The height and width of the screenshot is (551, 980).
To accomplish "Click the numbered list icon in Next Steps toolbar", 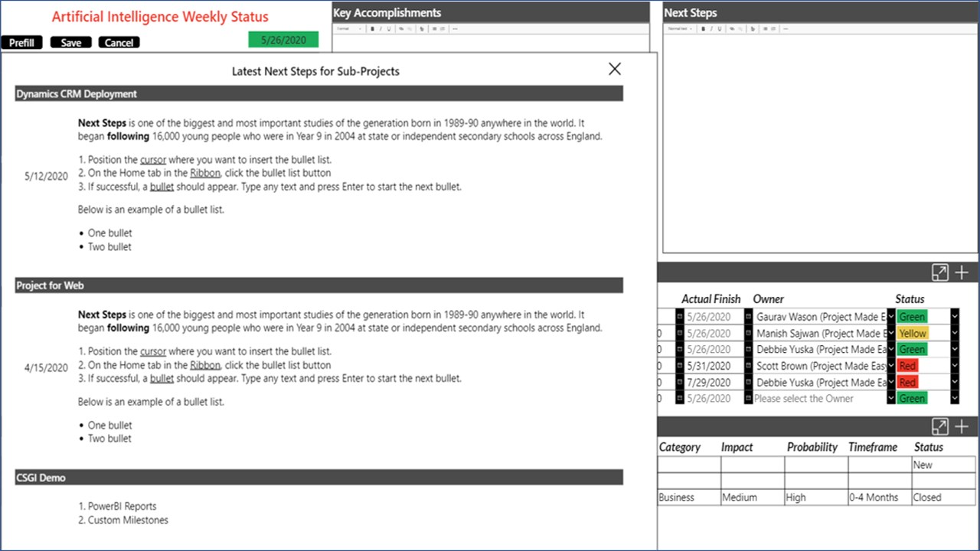I will tap(773, 29).
